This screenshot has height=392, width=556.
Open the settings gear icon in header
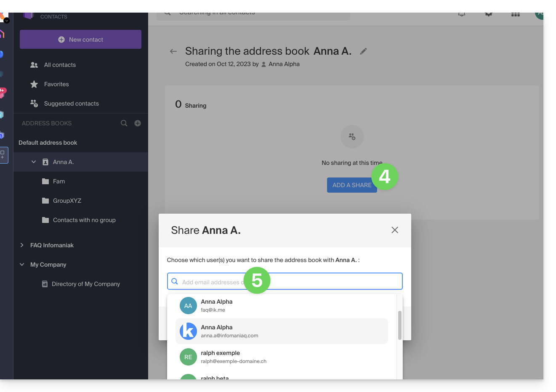[x=489, y=14]
